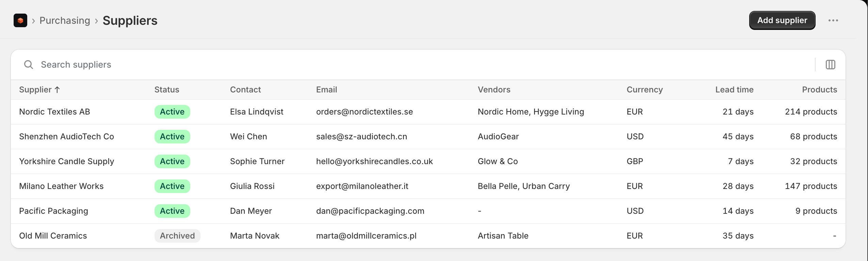
Task: Open Yorkshire Candle Supply supplier
Action: coord(66,161)
